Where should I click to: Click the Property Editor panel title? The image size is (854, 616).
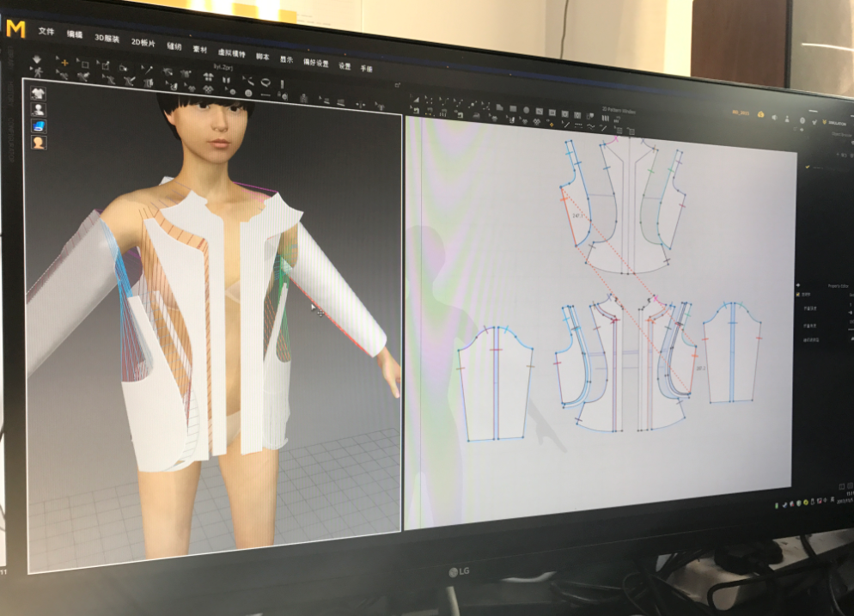pyautogui.click(x=838, y=285)
